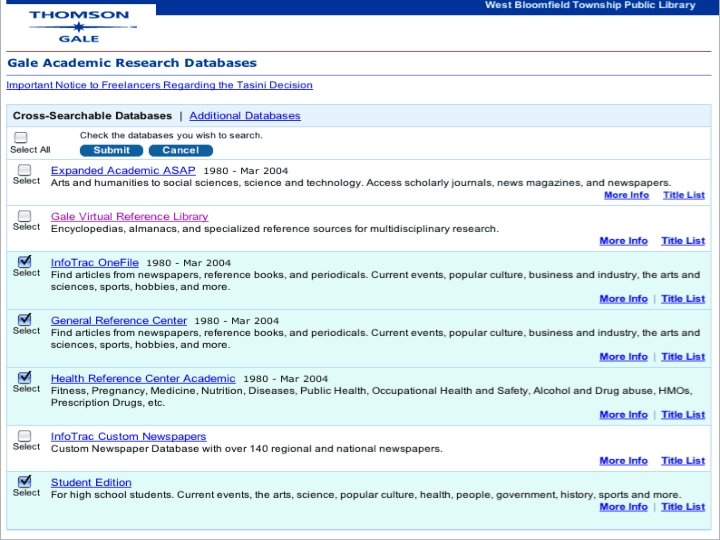Enable the InfoTrac Custom Newspapers checkbox

24,436
